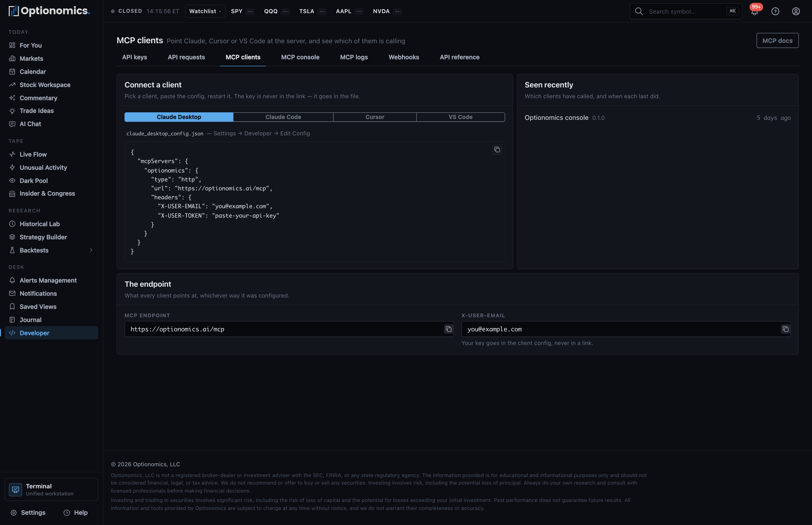Open Historical Lab
This screenshot has height=525, width=812.
[51, 224]
